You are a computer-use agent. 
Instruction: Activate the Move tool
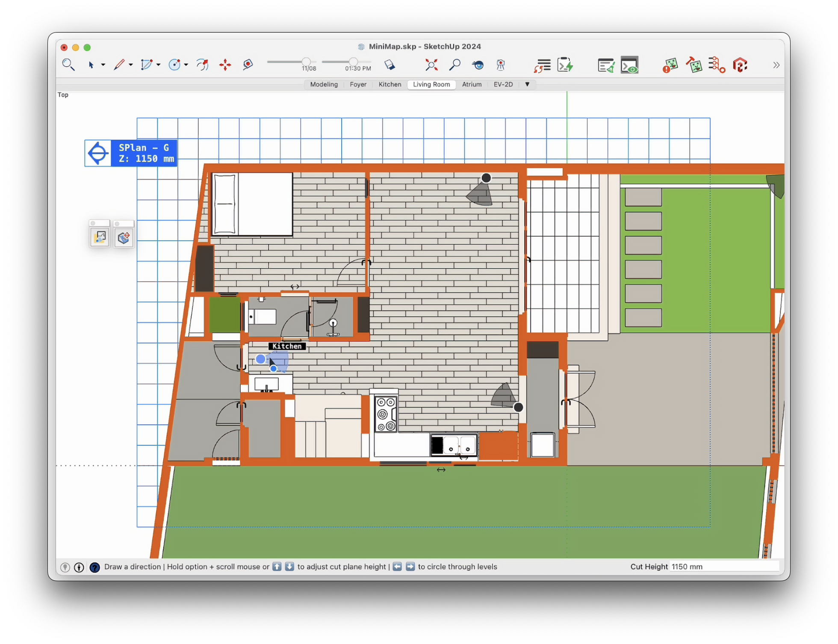[225, 65]
